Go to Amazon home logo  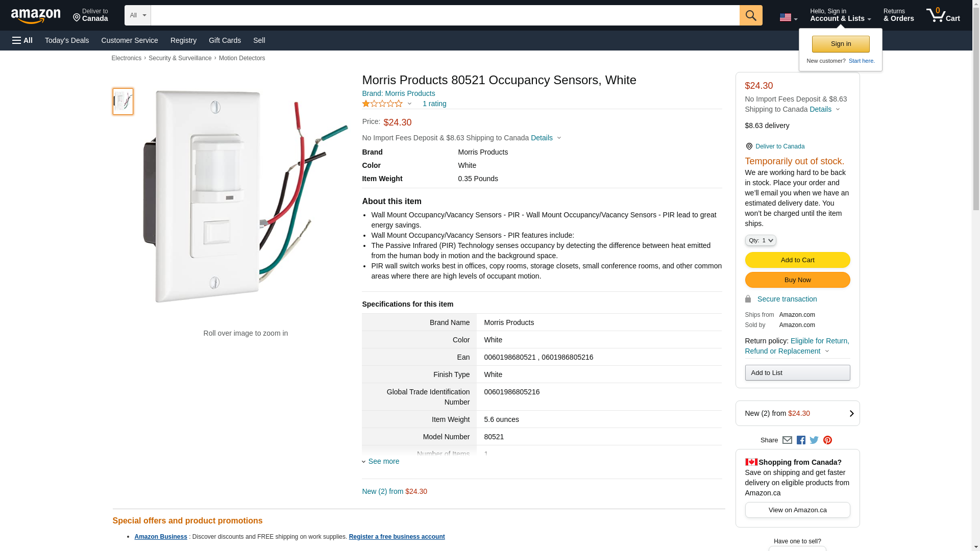coord(36,16)
